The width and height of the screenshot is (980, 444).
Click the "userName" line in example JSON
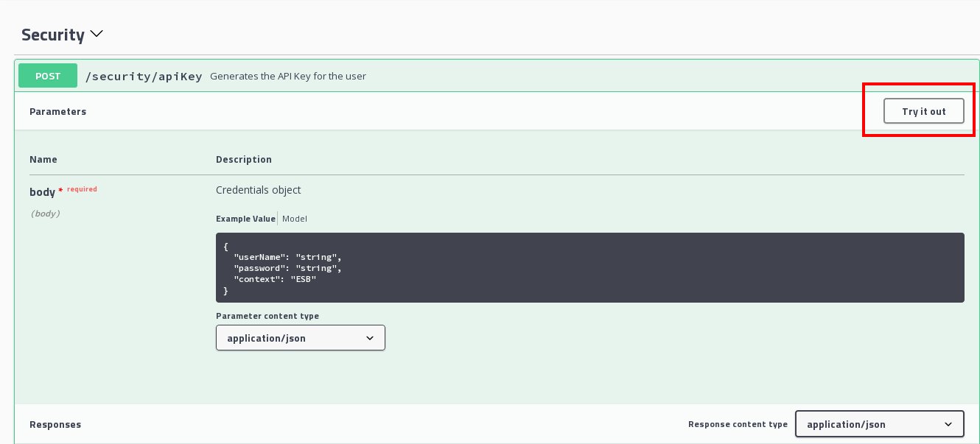pyautogui.click(x=287, y=258)
